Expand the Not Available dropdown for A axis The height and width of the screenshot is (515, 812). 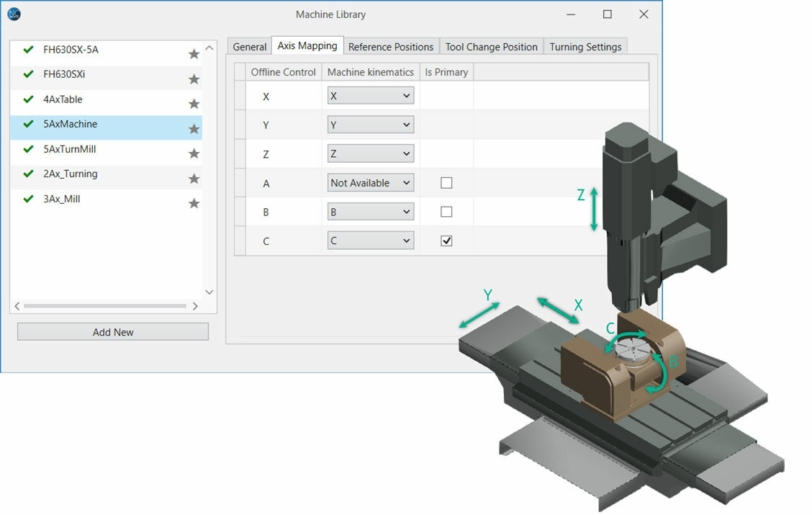370,183
